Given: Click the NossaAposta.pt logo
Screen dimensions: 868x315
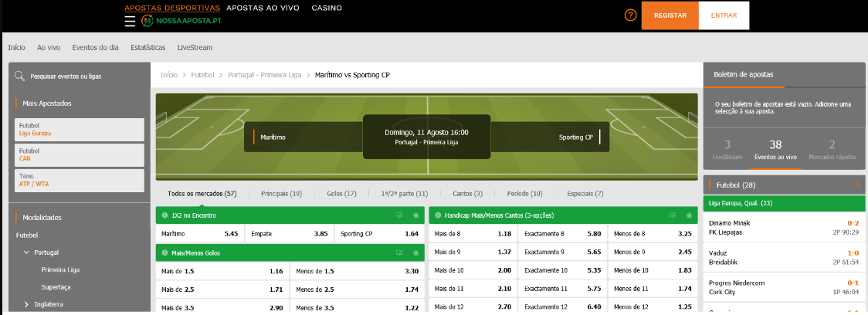Looking at the screenshot, I should pyautogui.click(x=181, y=21).
